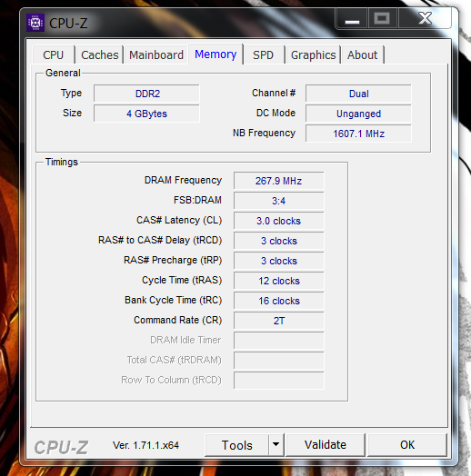471x476 pixels.
Task: Click the Command Rate value 2T
Action: (x=279, y=321)
